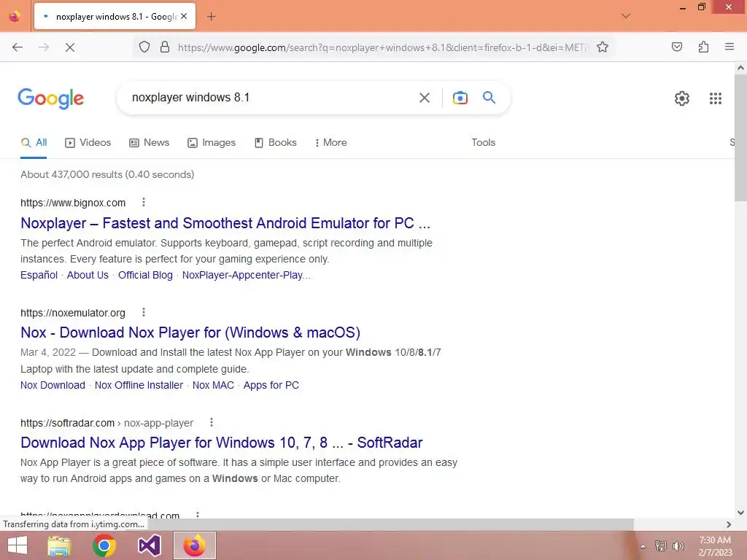This screenshot has height=560, width=747.
Task: Close the noxplayer windows 8.1 tab
Action: coord(184,16)
